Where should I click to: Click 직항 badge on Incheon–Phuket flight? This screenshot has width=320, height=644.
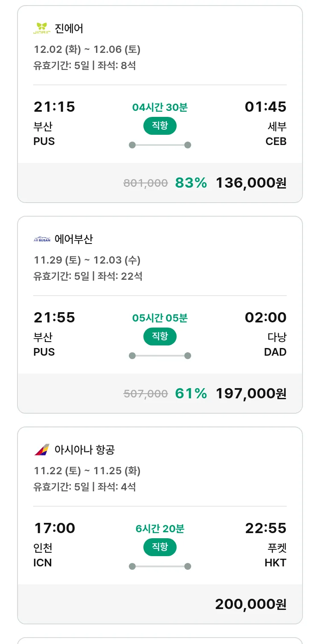point(160,547)
